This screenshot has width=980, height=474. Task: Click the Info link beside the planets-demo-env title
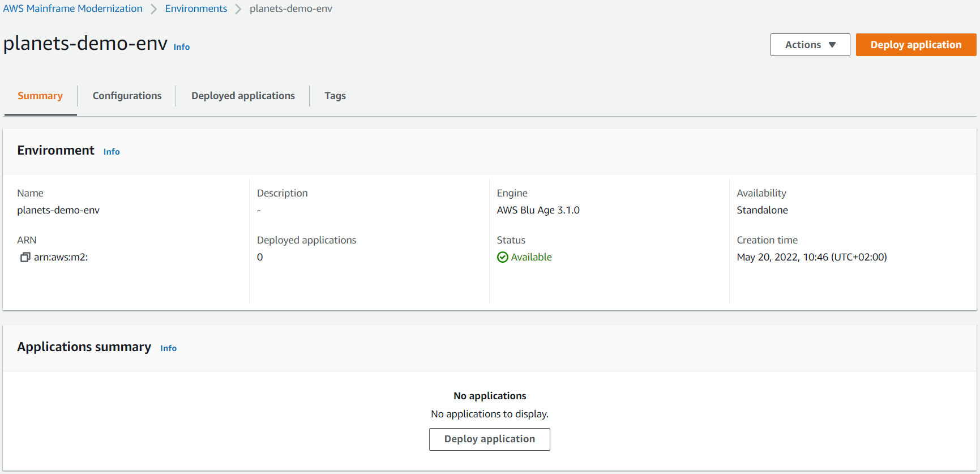[x=182, y=47]
